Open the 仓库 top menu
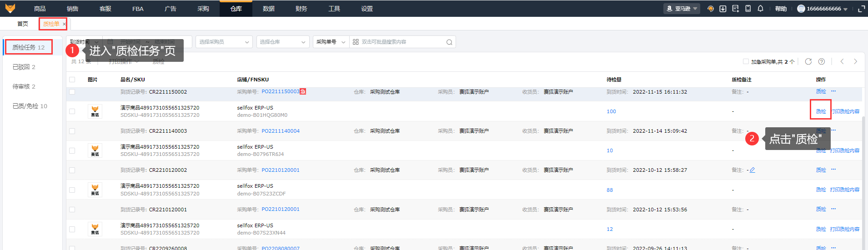 (236, 9)
